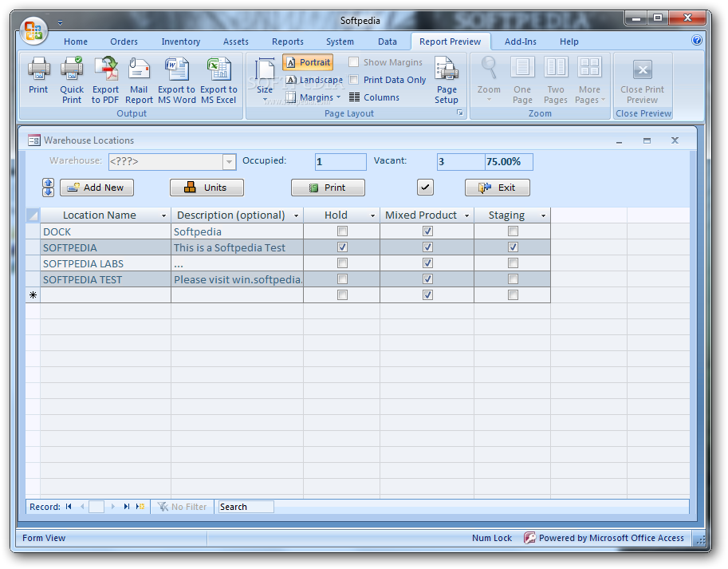Image resolution: width=728 pixels, height=569 pixels.
Task: Select the 'This is a Softpedia Test' cell
Action: pyautogui.click(x=238, y=247)
